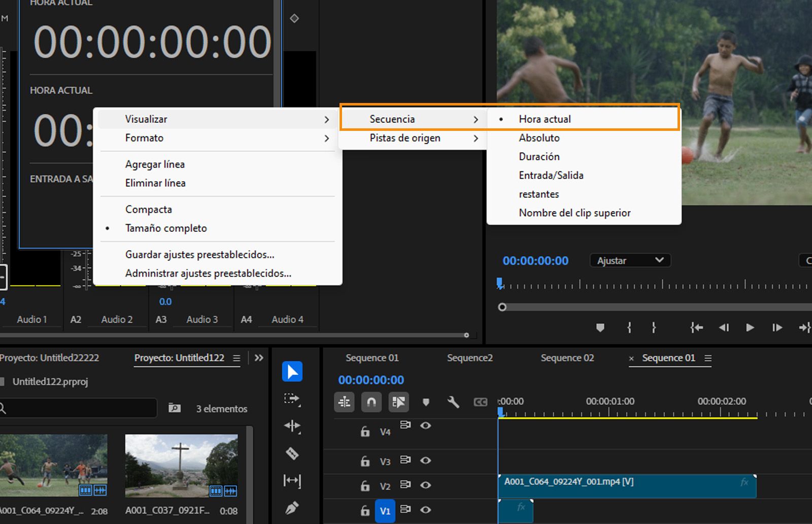Toggle the timeline Snap magnet icon
The width and height of the screenshot is (812, 524).
click(371, 402)
